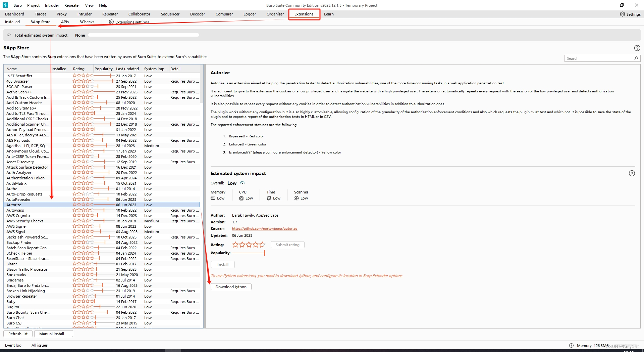644x352 pixels.
Task: Select the Add Custom Header extension
Action: tap(102, 103)
